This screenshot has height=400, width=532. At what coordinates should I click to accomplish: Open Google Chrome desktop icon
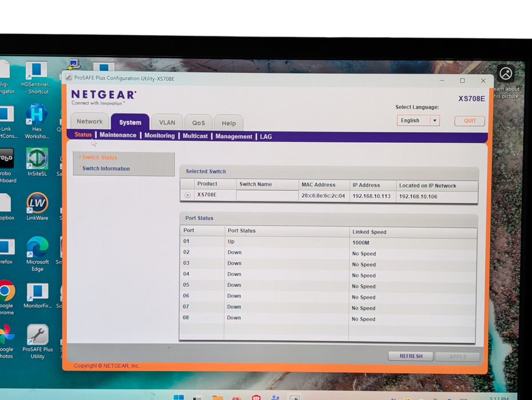(7, 297)
